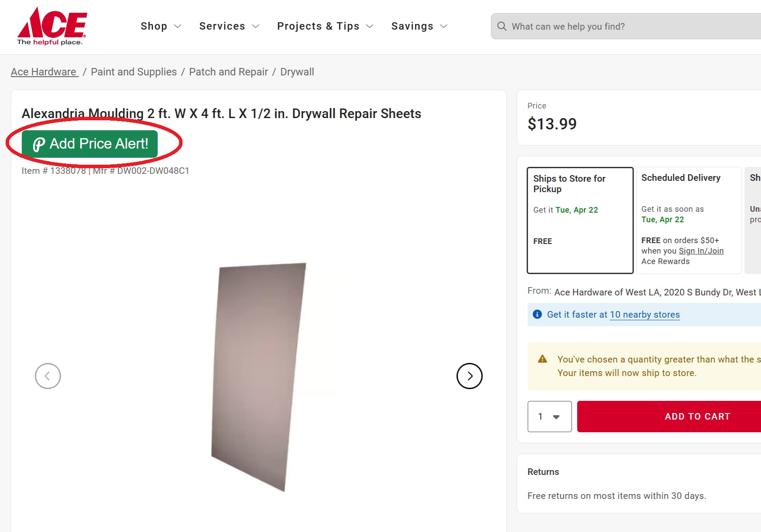Navigate to Paint and Supplies breadcrumb
The image size is (761, 532).
coord(133,71)
